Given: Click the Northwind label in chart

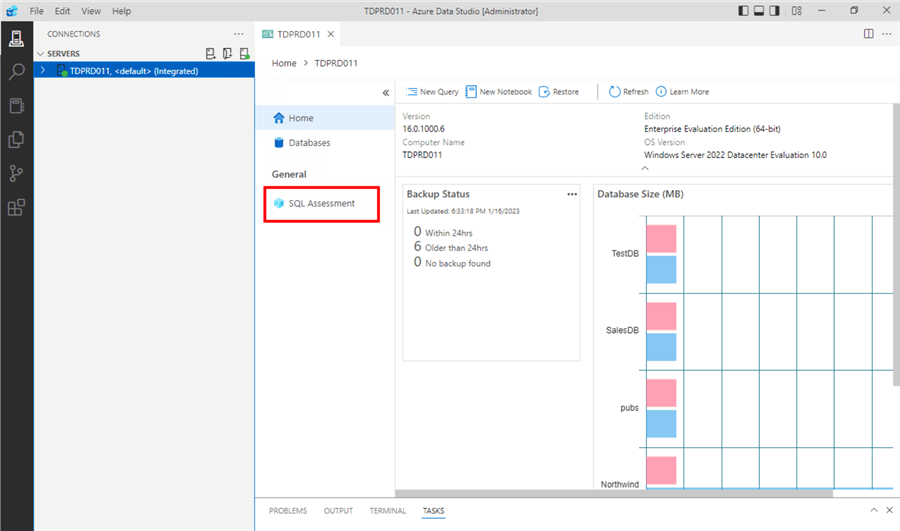Looking at the screenshot, I should [x=619, y=484].
